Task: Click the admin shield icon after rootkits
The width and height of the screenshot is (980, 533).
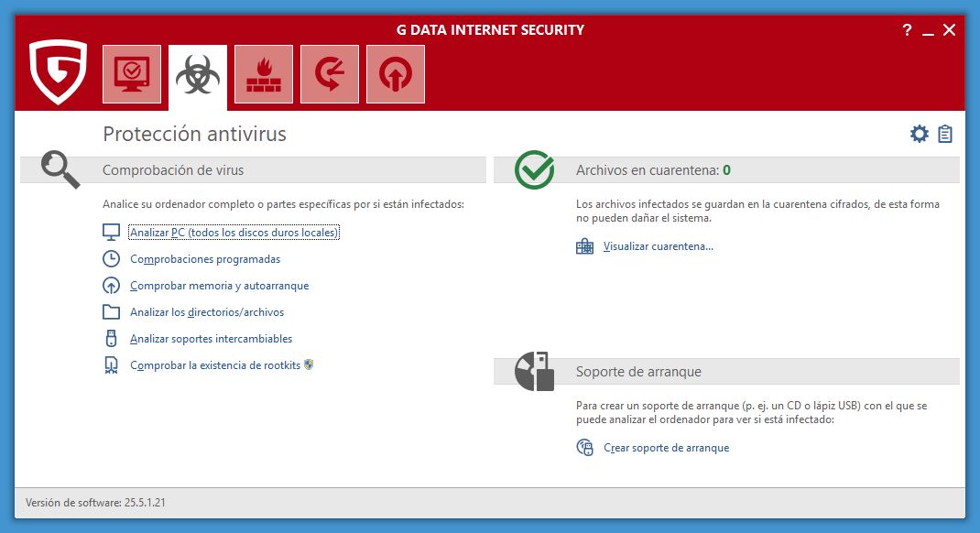Action: click(x=309, y=364)
